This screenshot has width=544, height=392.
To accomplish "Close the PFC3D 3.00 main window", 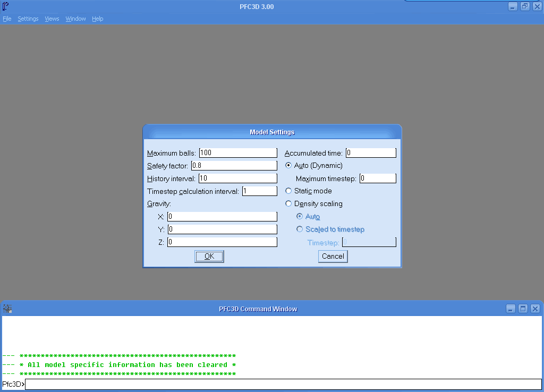I will [x=537, y=6].
